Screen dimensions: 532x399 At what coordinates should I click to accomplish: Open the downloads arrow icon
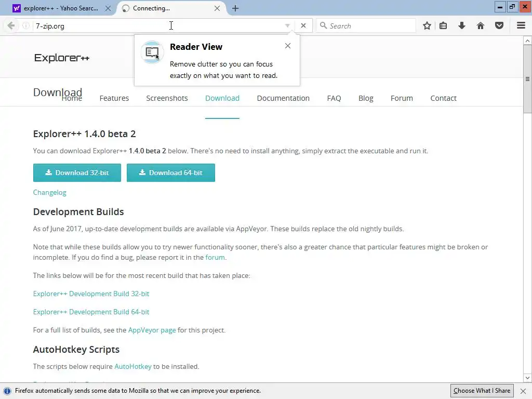tap(462, 26)
